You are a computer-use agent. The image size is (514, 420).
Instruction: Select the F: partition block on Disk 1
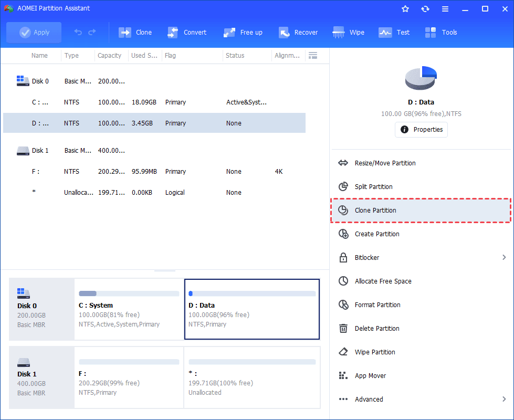129,377
